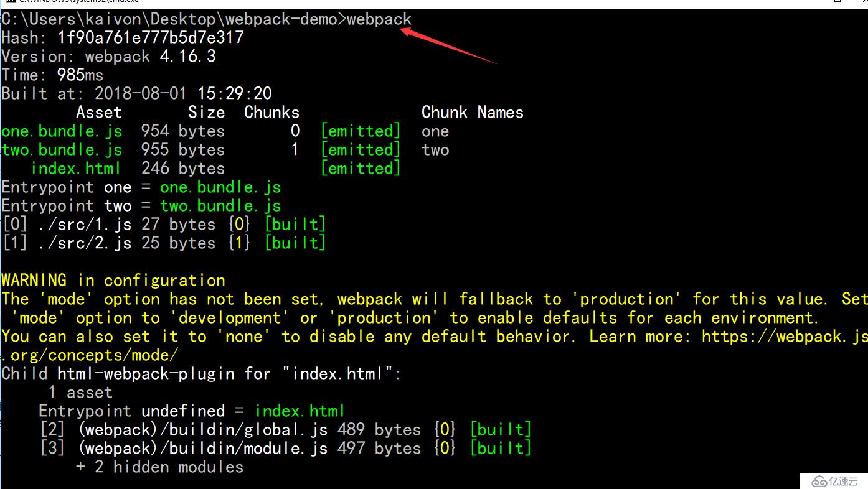Screen dimensions: 868x489
Task: Click chunk name 'one' in the asset table
Action: coord(435,131)
